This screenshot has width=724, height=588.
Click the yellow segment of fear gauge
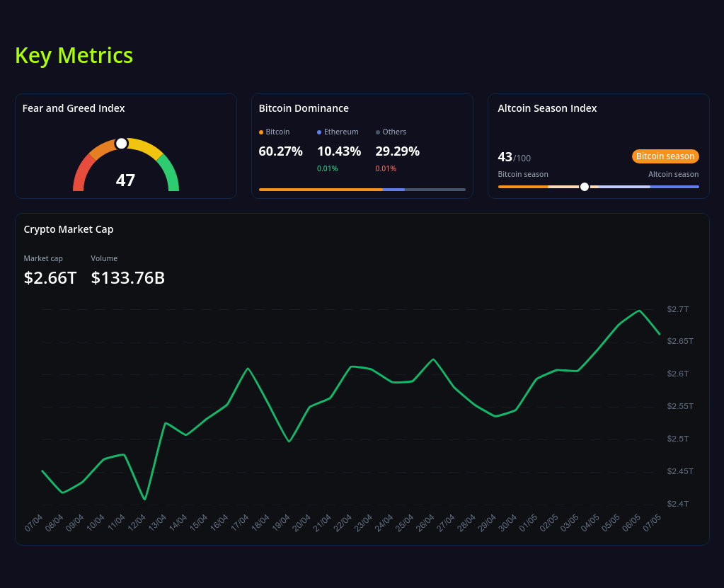coord(144,147)
